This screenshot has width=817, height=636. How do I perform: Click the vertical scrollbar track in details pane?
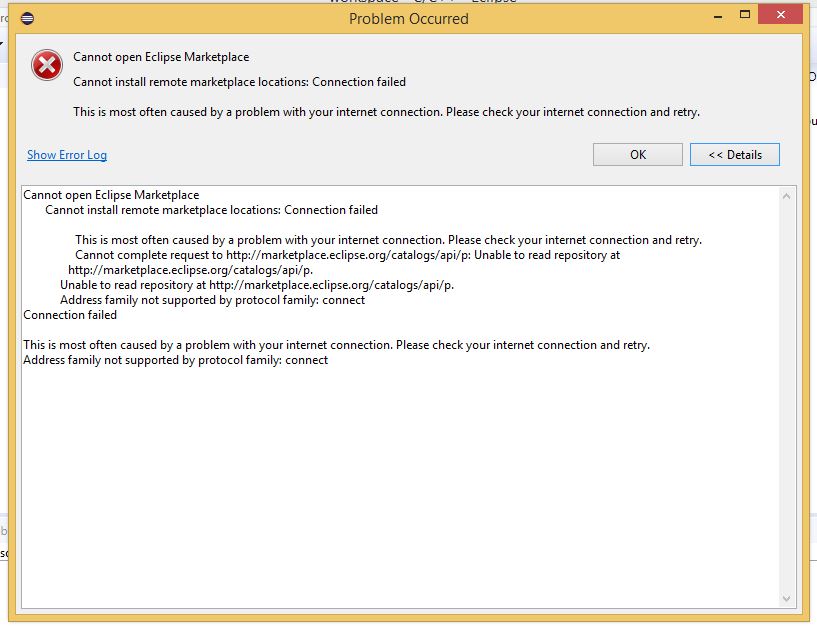tap(789, 400)
